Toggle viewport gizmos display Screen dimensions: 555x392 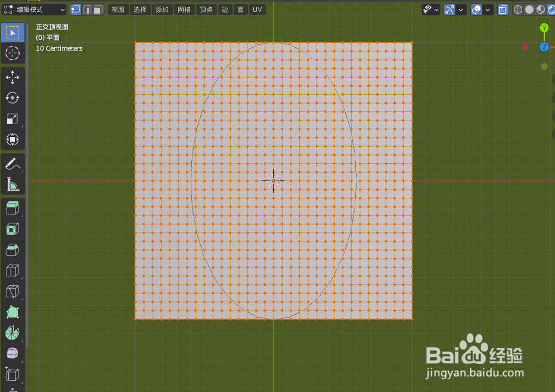(449, 10)
